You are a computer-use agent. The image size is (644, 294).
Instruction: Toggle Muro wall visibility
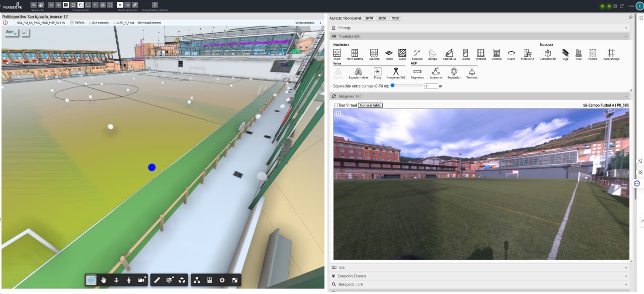tap(337, 53)
